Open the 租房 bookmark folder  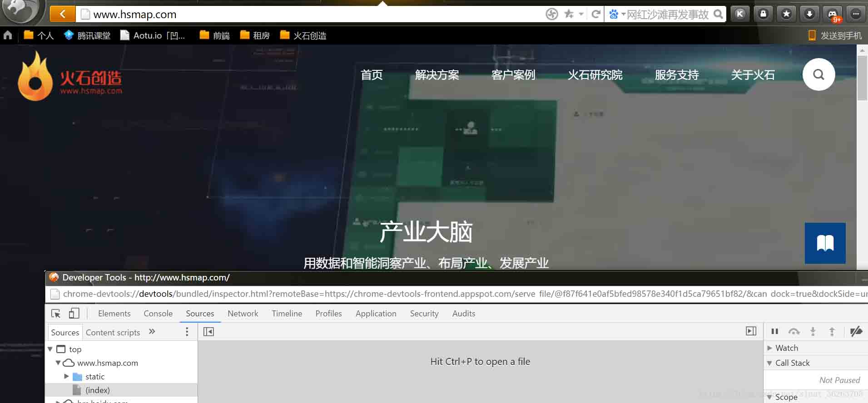[x=254, y=35]
